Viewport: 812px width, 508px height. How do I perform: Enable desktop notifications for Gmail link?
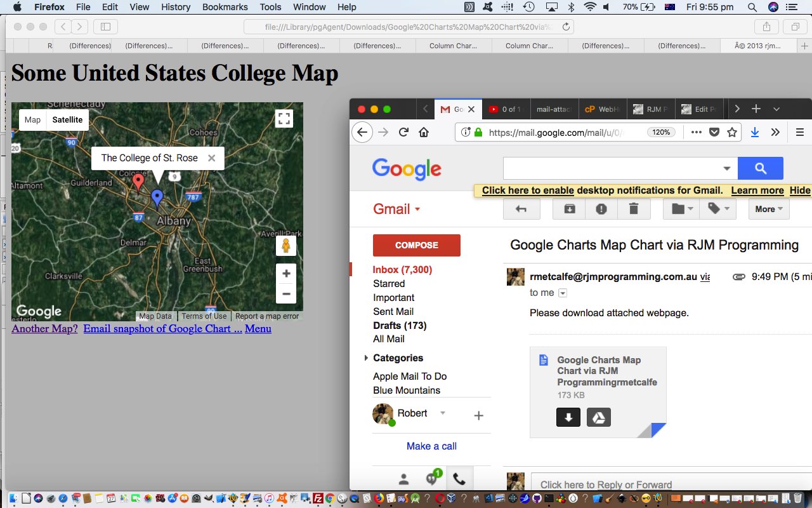point(528,190)
